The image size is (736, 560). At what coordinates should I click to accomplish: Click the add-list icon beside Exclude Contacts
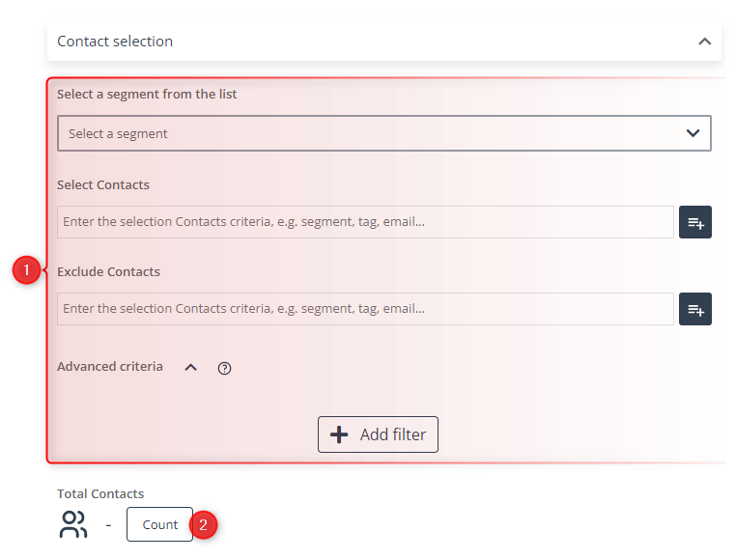[694, 309]
